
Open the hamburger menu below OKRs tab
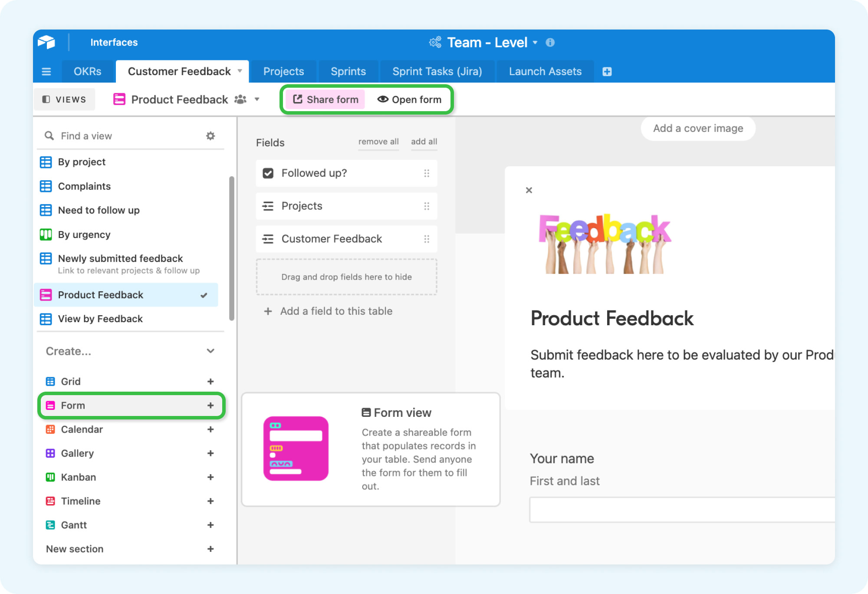pos(46,72)
